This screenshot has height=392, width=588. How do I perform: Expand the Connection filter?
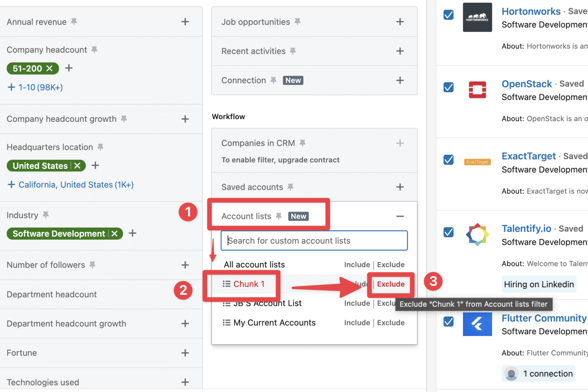[x=400, y=80]
